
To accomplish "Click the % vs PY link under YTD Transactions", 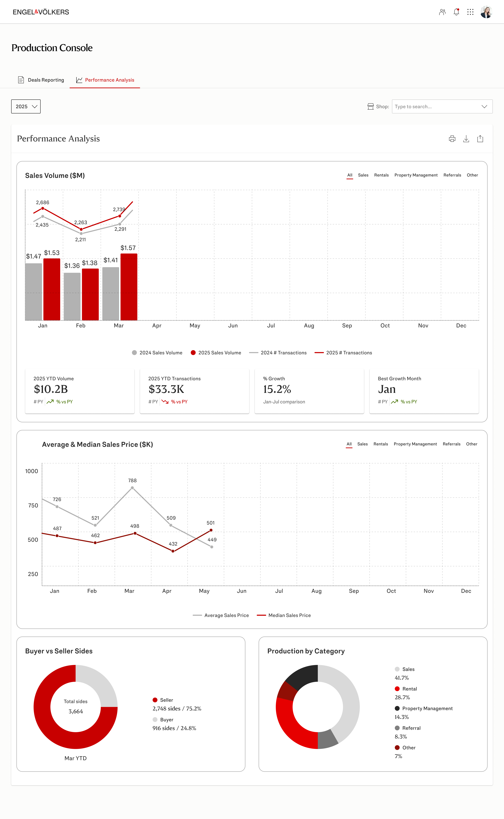I will coord(179,402).
